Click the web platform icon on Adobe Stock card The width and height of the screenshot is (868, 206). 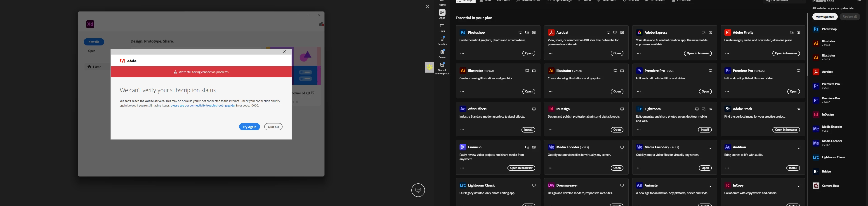(x=799, y=109)
